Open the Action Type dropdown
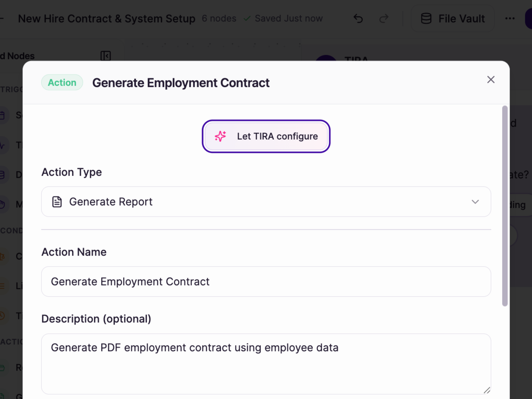Screen dimensions: 532x399 [266, 201]
